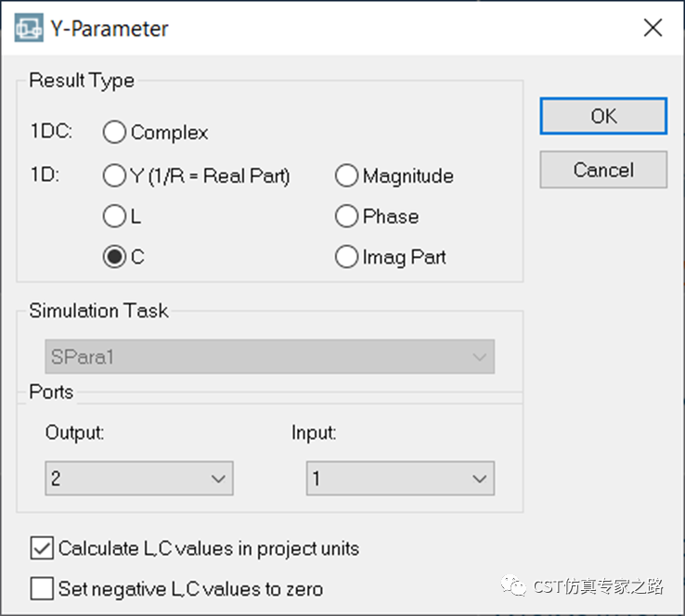Select the Phase radio button

pos(347,216)
